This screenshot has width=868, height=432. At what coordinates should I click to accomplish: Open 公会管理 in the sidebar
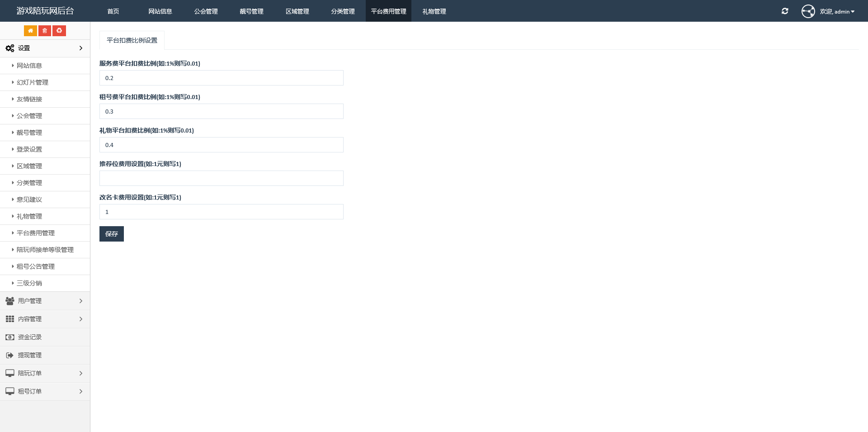pos(45,116)
